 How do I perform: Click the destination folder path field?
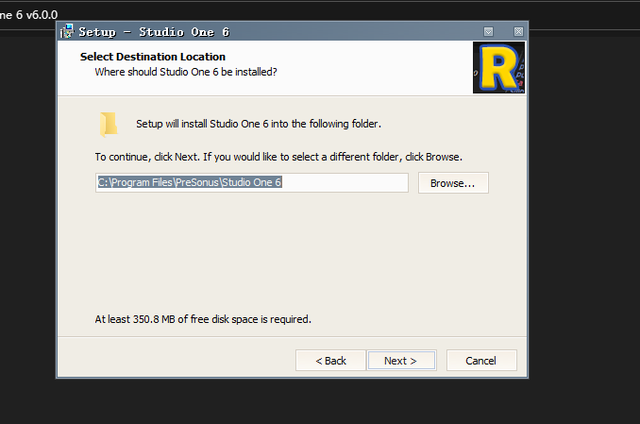(252, 182)
